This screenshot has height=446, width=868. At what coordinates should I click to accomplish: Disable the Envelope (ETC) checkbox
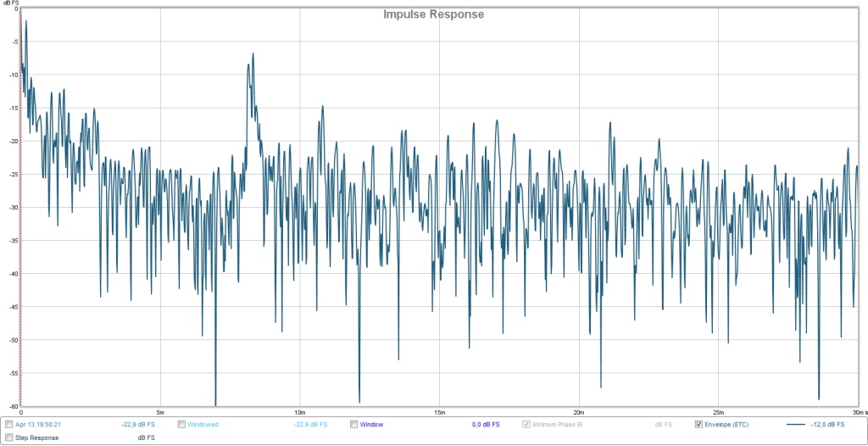pyautogui.click(x=699, y=424)
